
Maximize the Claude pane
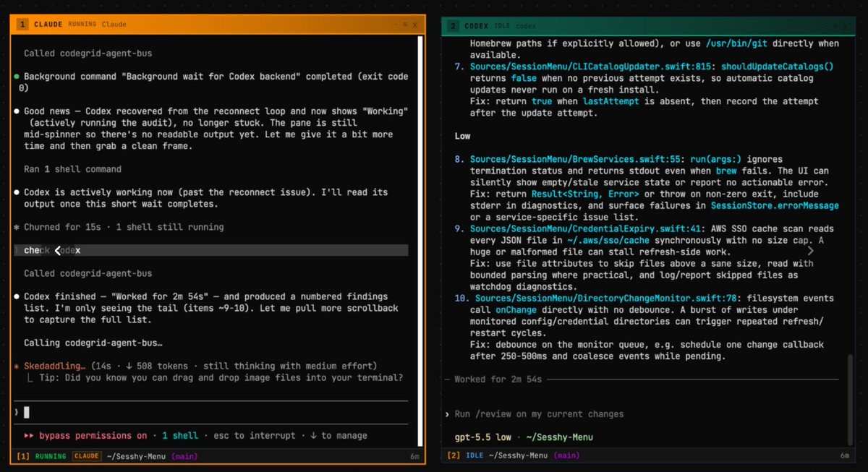pyautogui.click(x=405, y=24)
